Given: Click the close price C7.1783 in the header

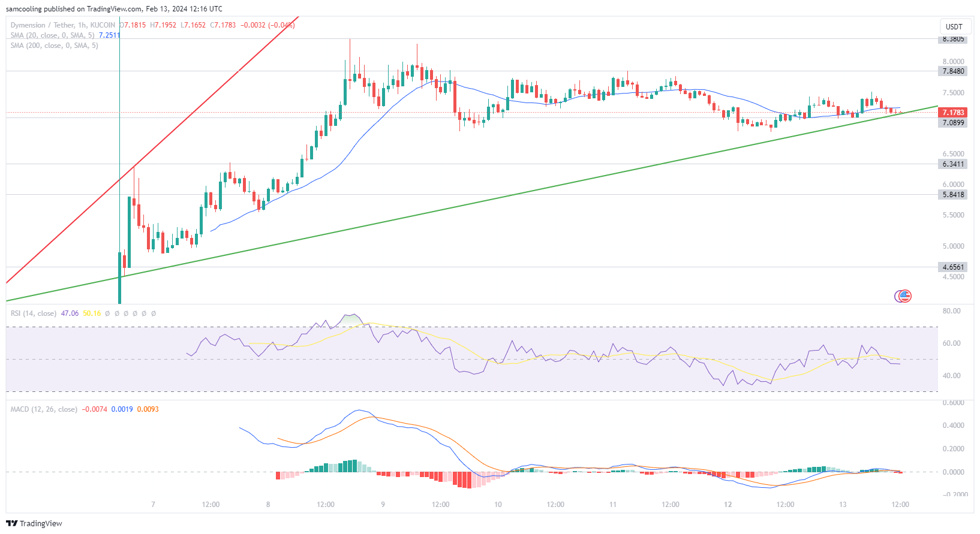Looking at the screenshot, I should [x=223, y=25].
